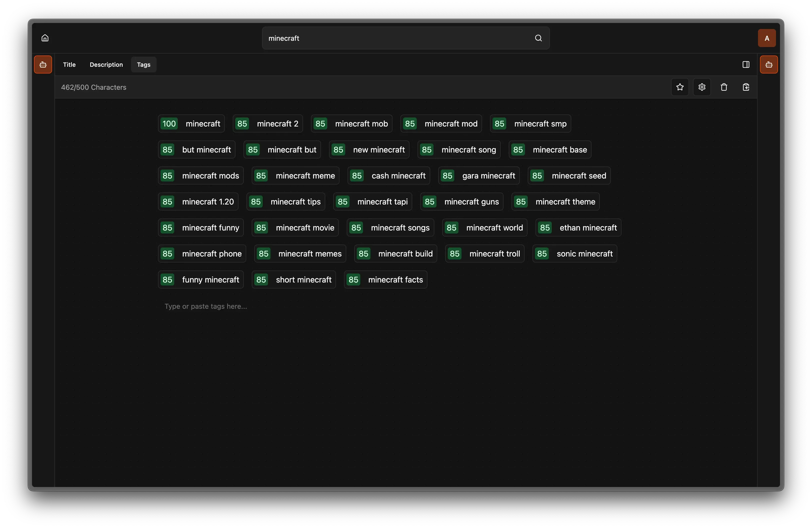Click the 'minecraft 1.20' tag
The width and height of the screenshot is (812, 528).
coord(198,201)
